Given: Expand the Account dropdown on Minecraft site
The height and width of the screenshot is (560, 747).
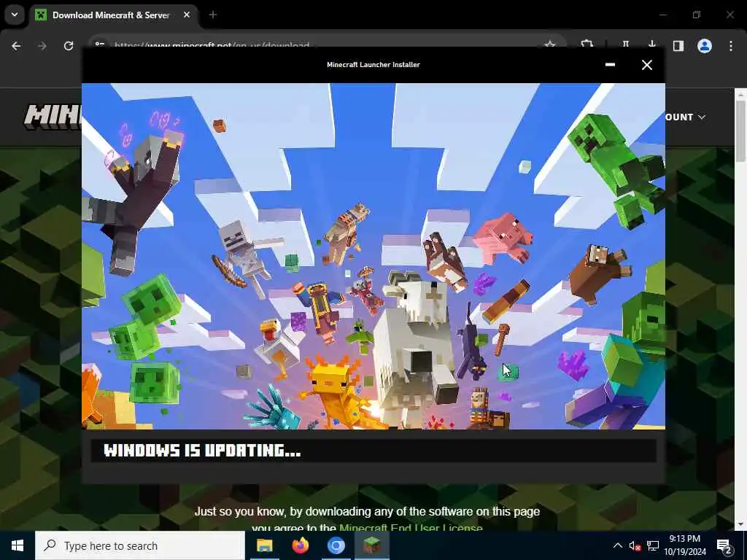Looking at the screenshot, I should (685, 117).
